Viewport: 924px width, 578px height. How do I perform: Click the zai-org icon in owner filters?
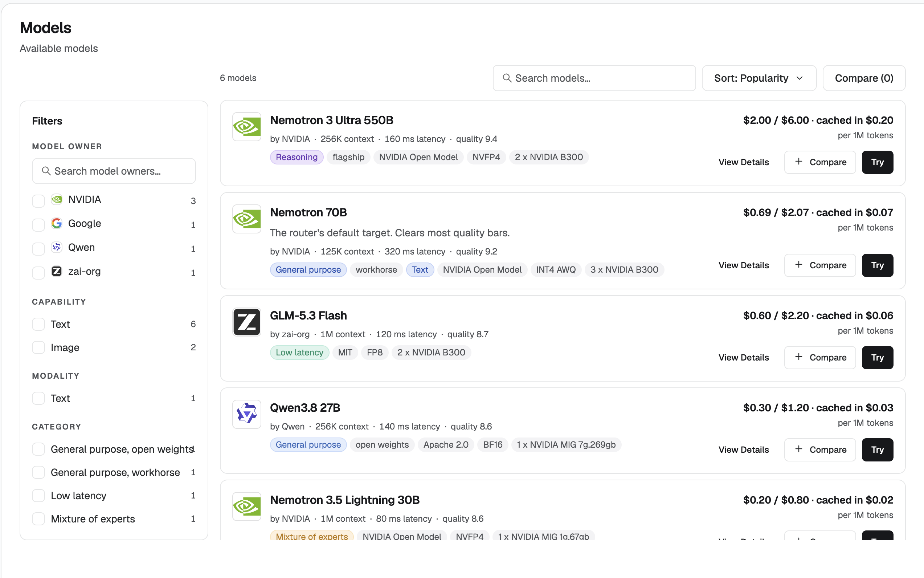pos(57,272)
